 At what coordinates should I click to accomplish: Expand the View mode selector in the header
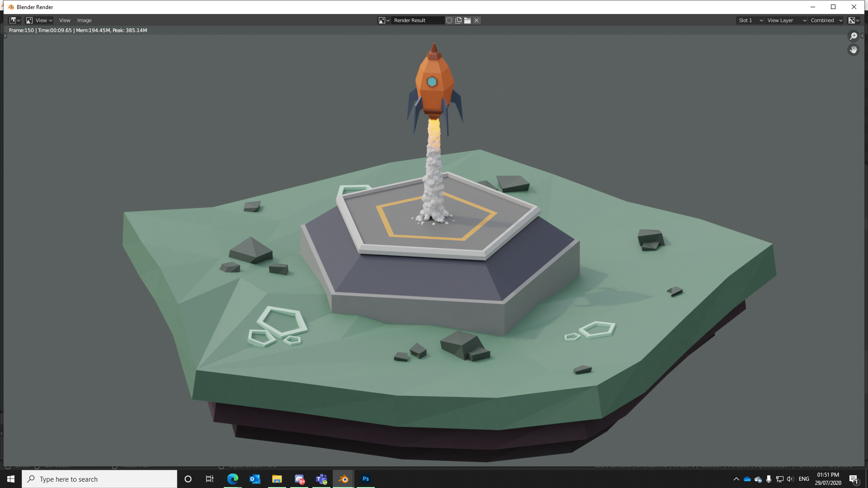coord(39,20)
